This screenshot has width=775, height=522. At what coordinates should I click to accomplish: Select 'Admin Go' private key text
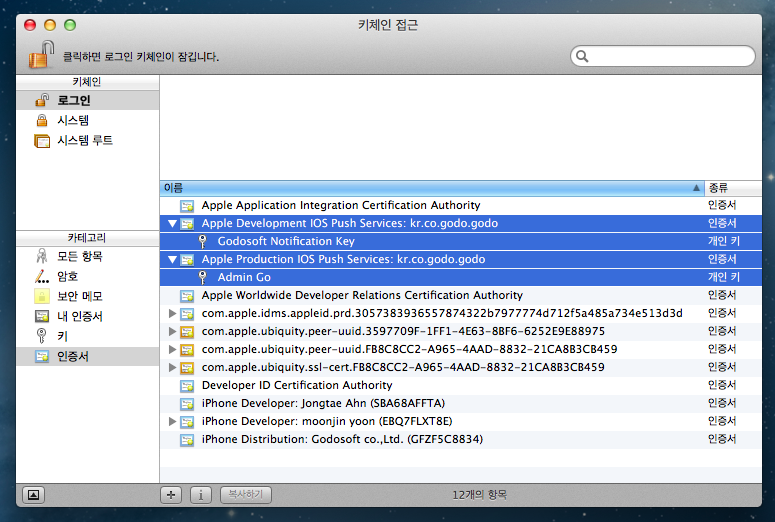point(244,277)
